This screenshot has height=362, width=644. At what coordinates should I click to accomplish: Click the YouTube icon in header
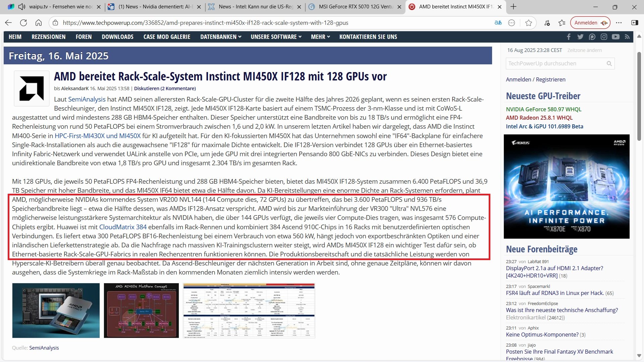615,37
